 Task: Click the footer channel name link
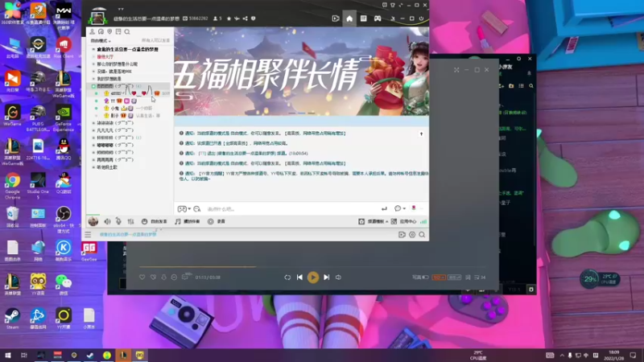[128, 234]
